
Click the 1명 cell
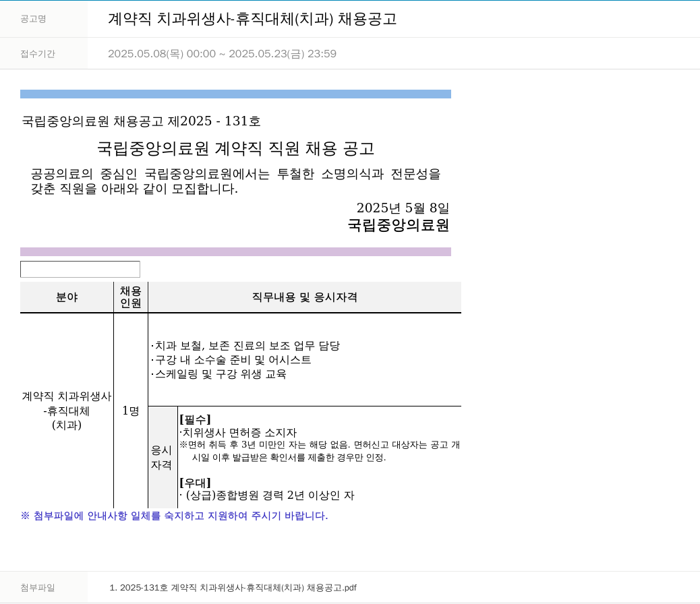[131, 411]
